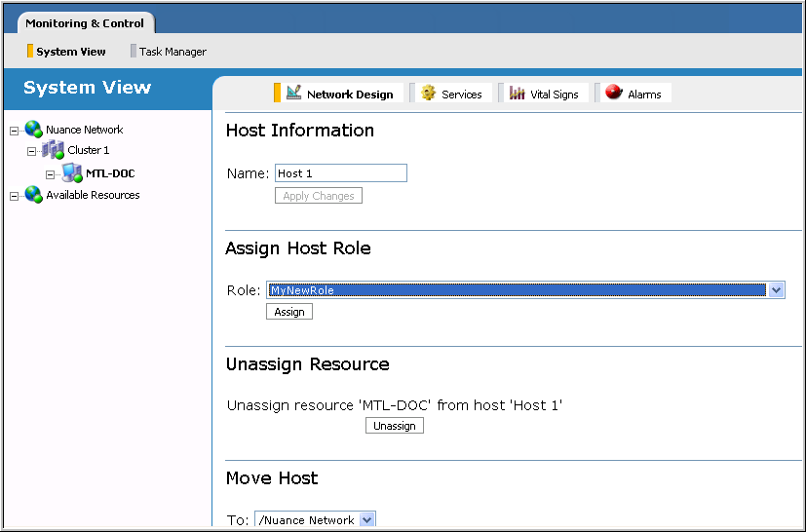Click the Unassign button
This screenshot has height=532, width=806.
pyautogui.click(x=395, y=426)
